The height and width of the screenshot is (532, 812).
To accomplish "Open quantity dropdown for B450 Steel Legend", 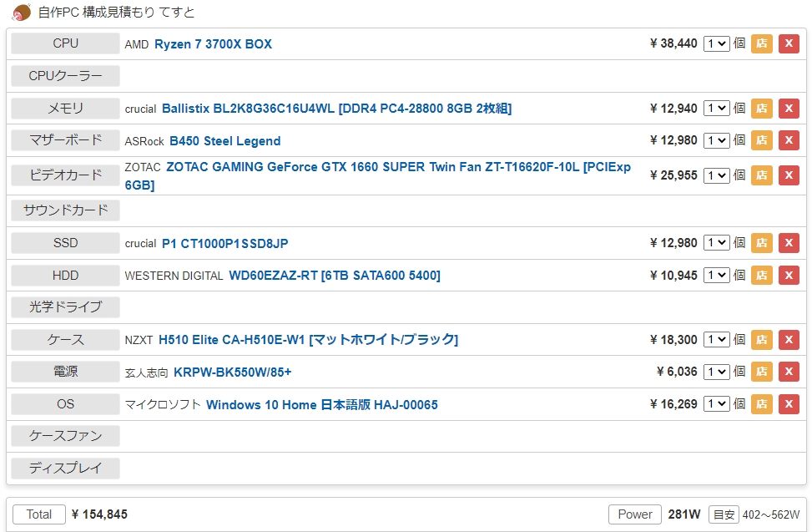I will point(716,140).
